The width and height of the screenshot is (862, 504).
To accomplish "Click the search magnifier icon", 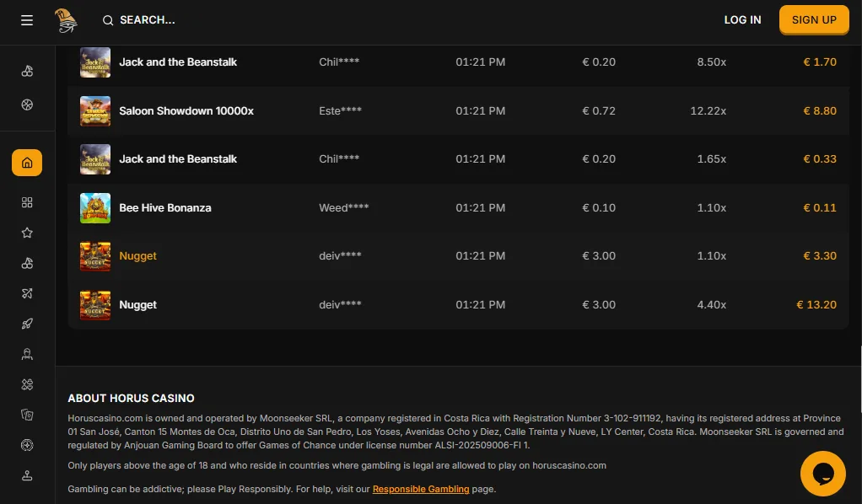I will pyautogui.click(x=108, y=20).
